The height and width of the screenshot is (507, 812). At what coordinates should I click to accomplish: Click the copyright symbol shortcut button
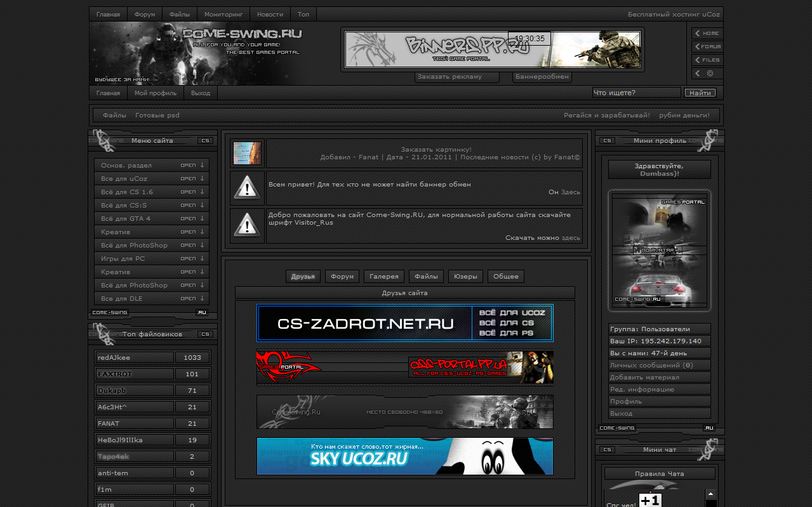point(707,73)
